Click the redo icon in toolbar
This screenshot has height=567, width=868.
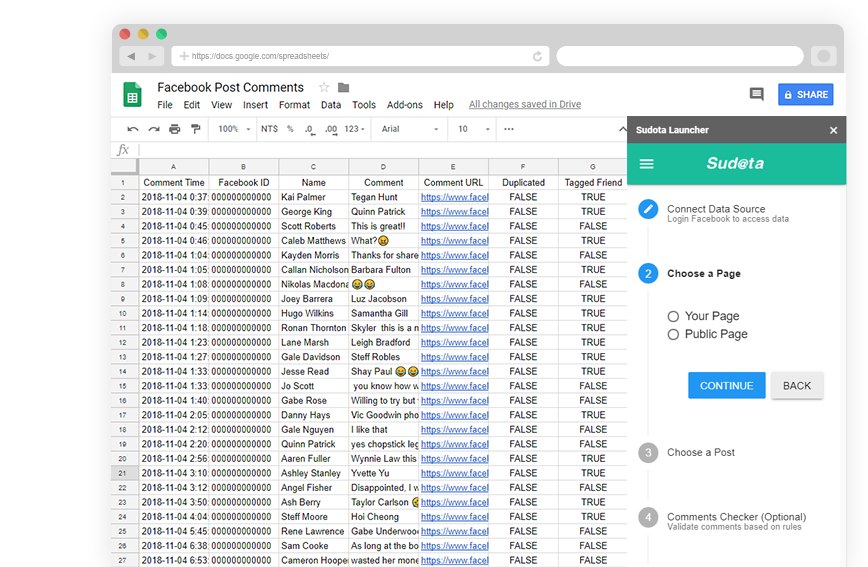tap(154, 129)
